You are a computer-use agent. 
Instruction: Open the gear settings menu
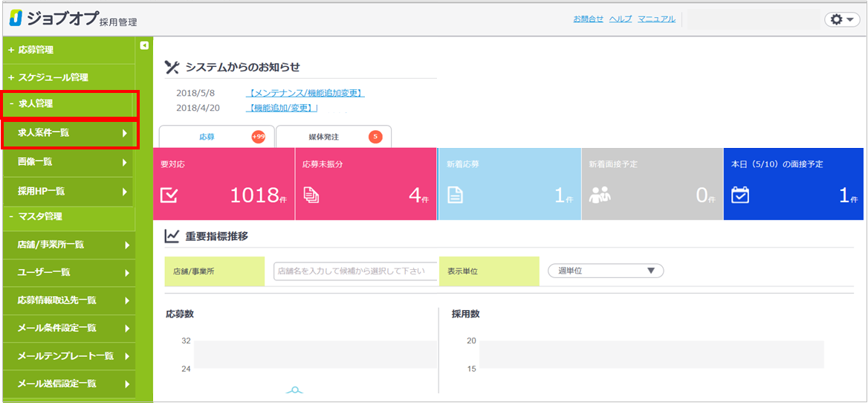841,19
